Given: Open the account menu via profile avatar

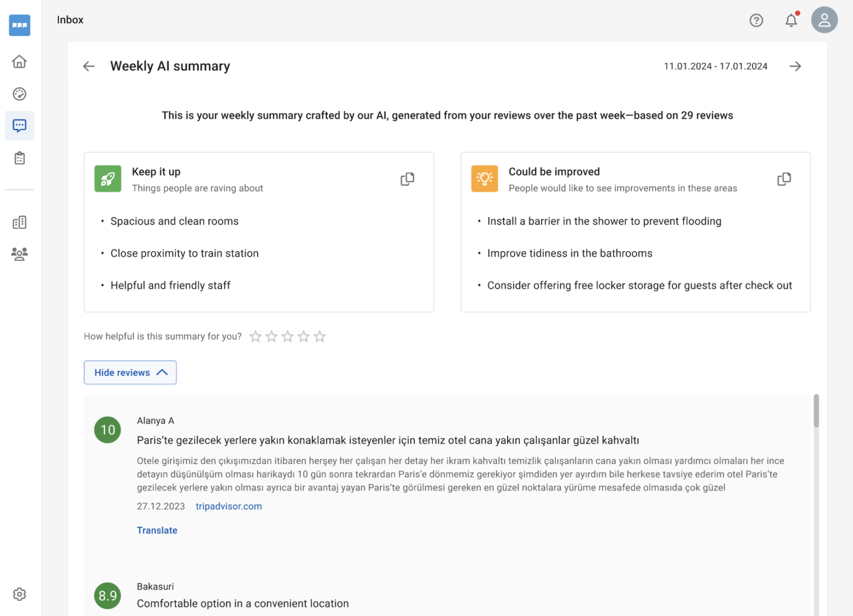Looking at the screenshot, I should pyautogui.click(x=824, y=19).
